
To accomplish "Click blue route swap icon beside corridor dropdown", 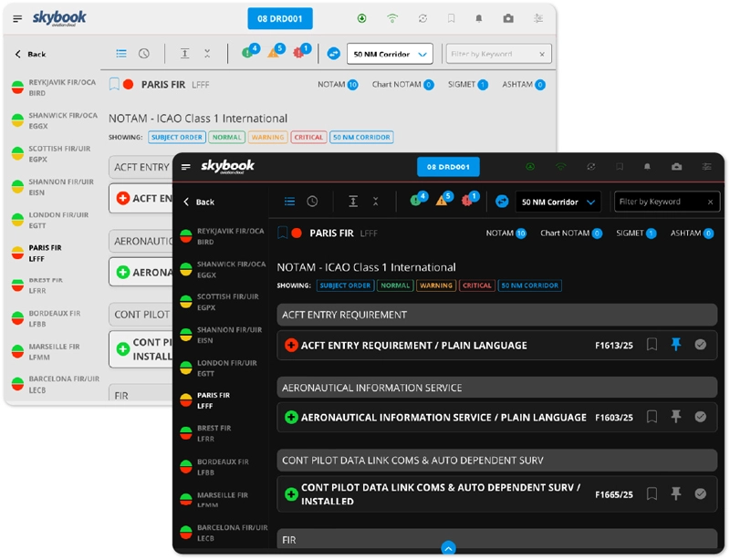I will [x=501, y=202].
